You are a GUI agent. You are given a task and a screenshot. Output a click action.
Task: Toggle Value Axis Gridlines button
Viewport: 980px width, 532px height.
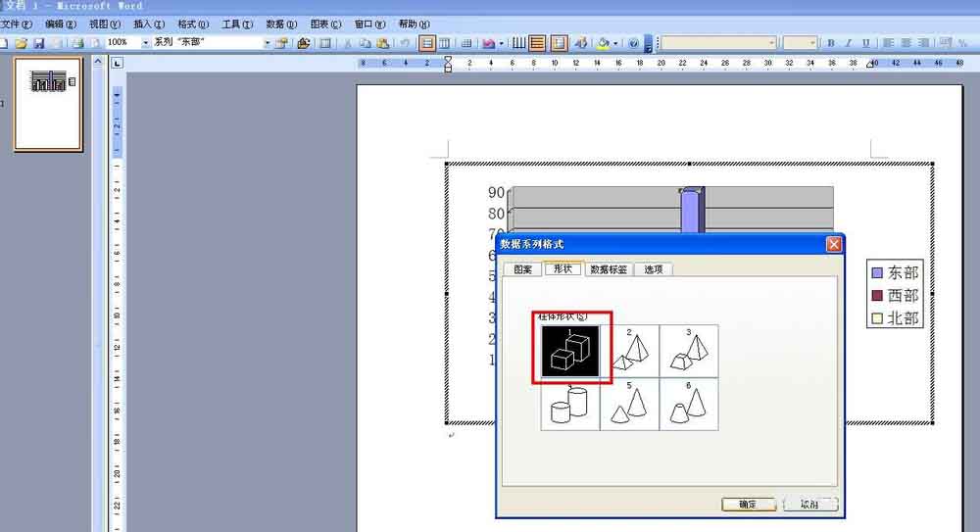537,43
